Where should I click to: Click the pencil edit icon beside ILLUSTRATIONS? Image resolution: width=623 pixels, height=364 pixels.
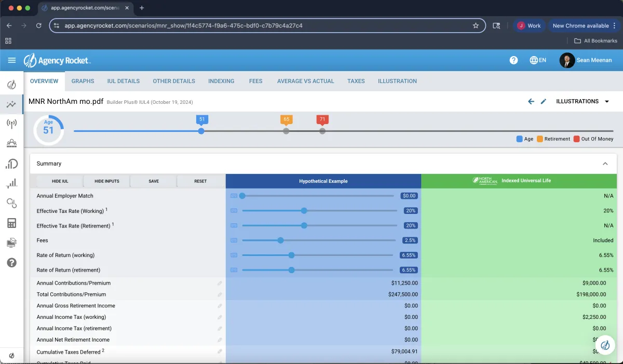click(x=544, y=102)
